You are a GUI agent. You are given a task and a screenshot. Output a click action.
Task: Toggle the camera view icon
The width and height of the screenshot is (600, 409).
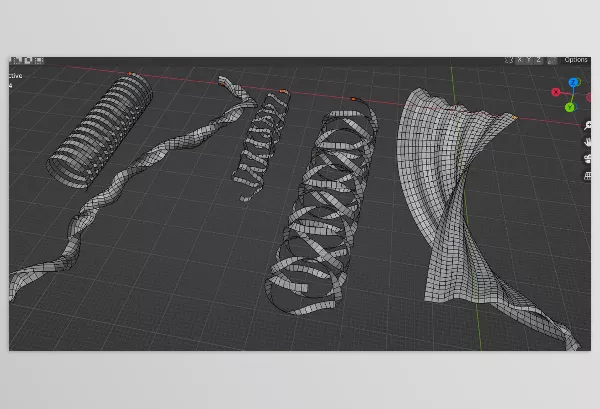(x=586, y=159)
